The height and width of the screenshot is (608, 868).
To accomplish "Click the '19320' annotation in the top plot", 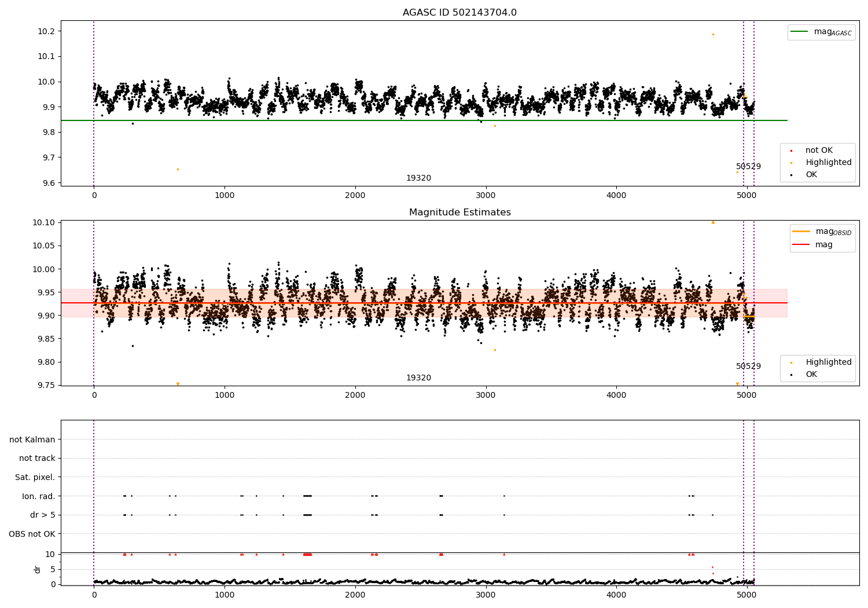I will 418,178.
